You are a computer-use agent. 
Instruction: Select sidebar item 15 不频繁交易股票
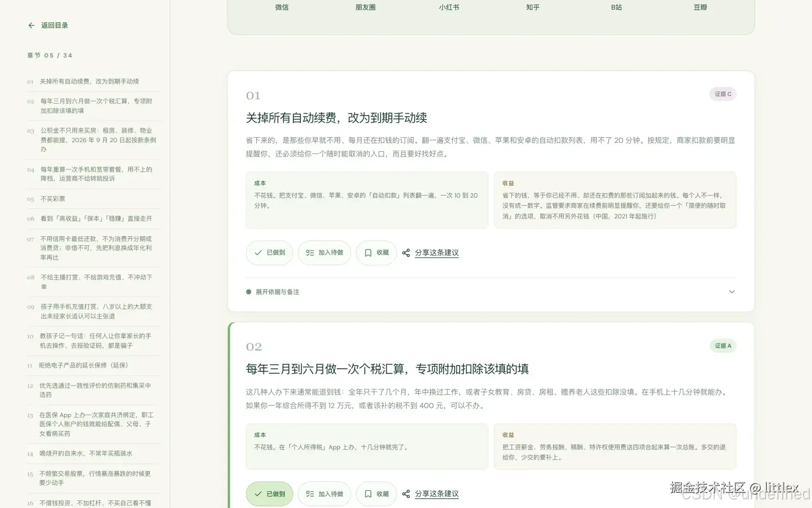pyautogui.click(x=93, y=478)
